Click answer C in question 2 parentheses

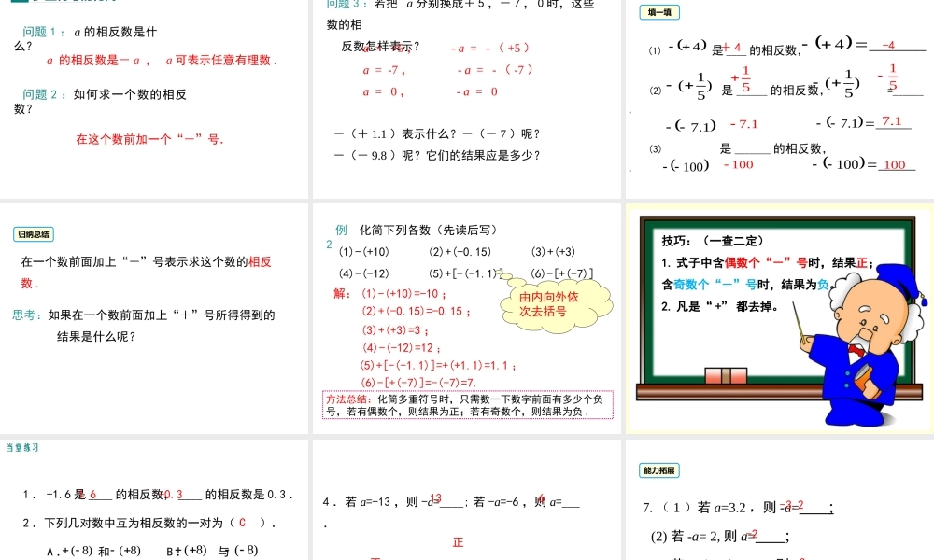coord(243,523)
